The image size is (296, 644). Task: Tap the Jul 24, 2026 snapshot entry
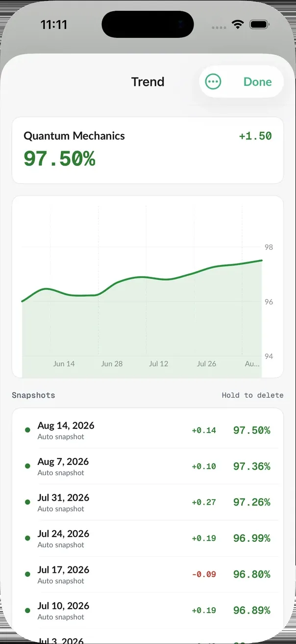[x=148, y=538]
